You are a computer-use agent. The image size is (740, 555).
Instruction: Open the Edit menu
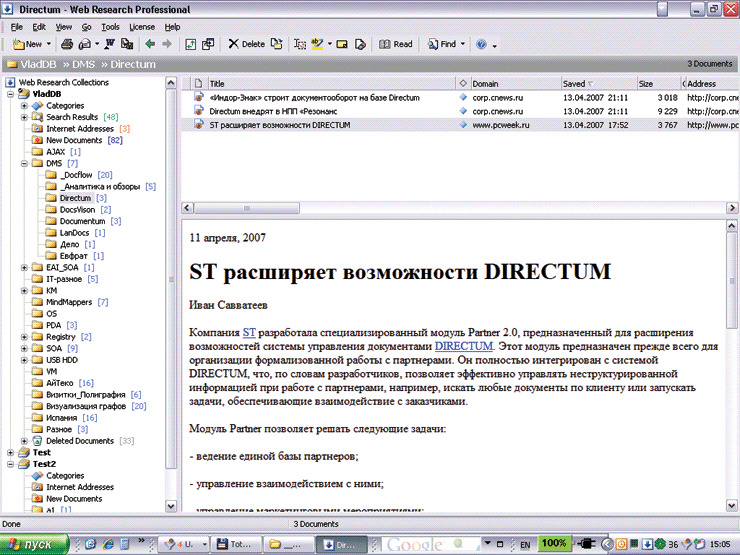click(x=39, y=27)
